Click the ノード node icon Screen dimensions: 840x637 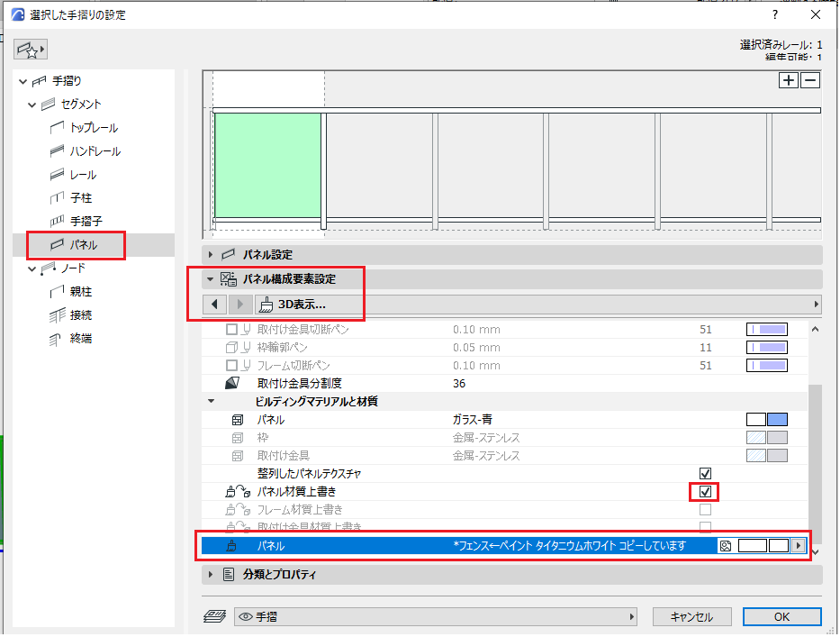click(49, 268)
